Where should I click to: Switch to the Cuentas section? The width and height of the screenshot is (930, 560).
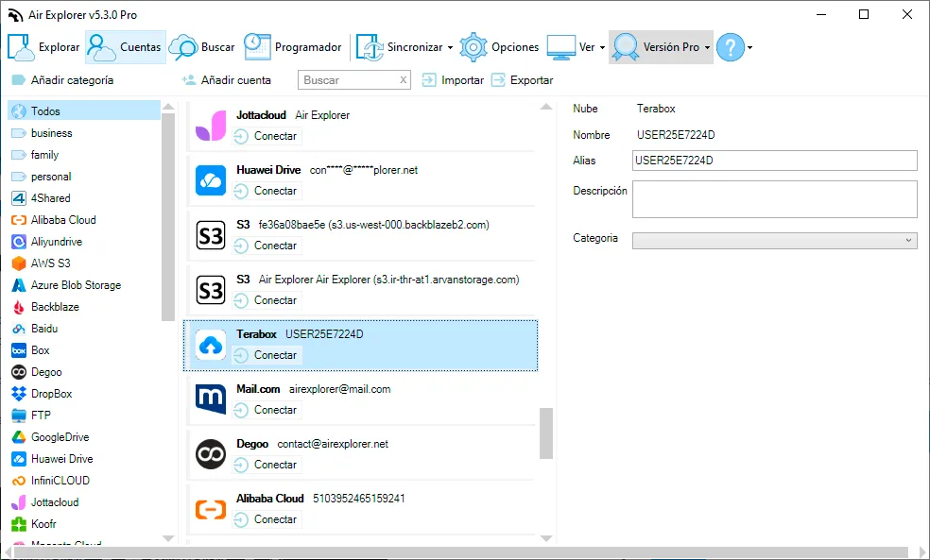126,47
